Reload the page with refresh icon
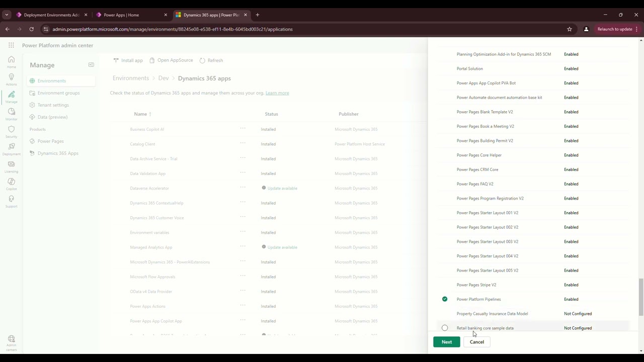Screen dimensions: 644x362 tap(31, 29)
